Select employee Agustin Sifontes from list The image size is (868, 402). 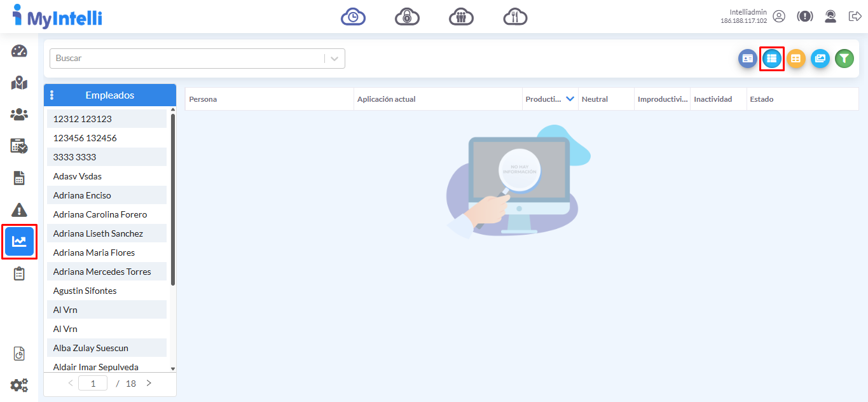85,291
